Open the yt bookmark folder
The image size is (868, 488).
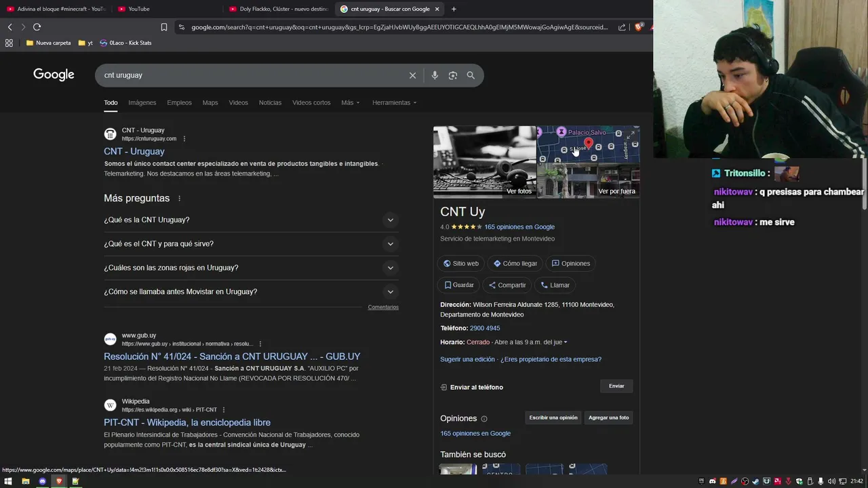pos(85,43)
